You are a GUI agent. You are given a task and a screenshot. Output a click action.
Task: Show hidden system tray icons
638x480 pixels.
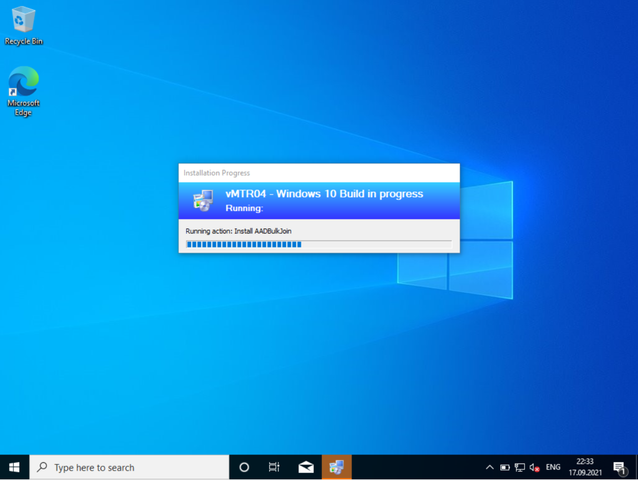pos(490,467)
